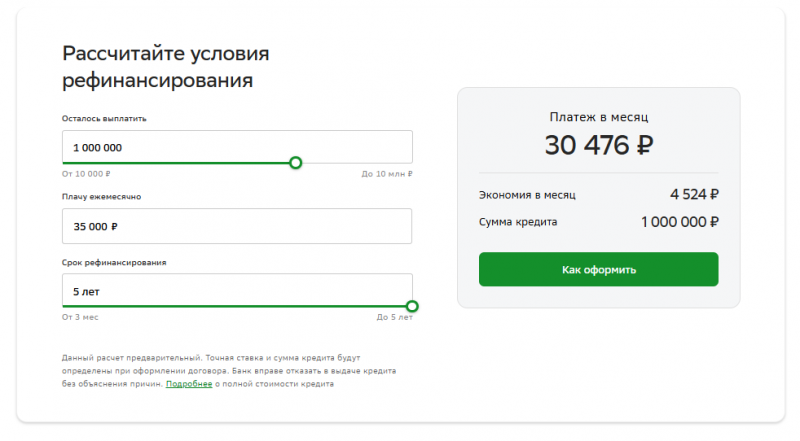Click the "От 10 000 ₽" minimum label
The image size is (800, 441).
click(x=83, y=174)
